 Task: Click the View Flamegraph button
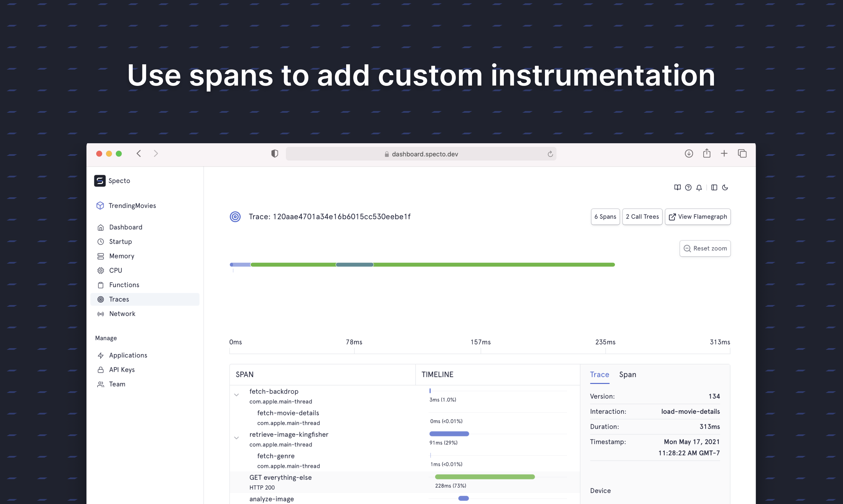pos(698,217)
